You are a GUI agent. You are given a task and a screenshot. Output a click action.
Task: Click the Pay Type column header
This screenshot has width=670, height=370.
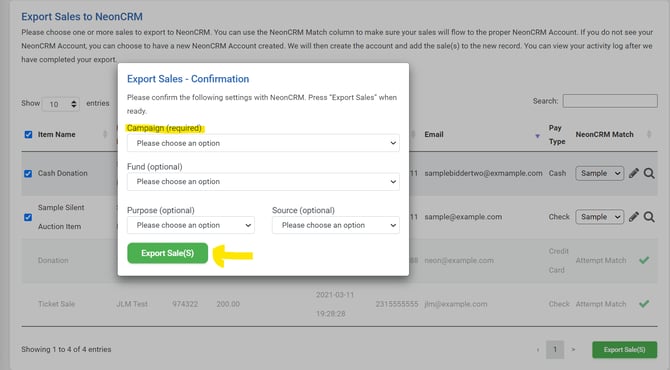tap(557, 134)
